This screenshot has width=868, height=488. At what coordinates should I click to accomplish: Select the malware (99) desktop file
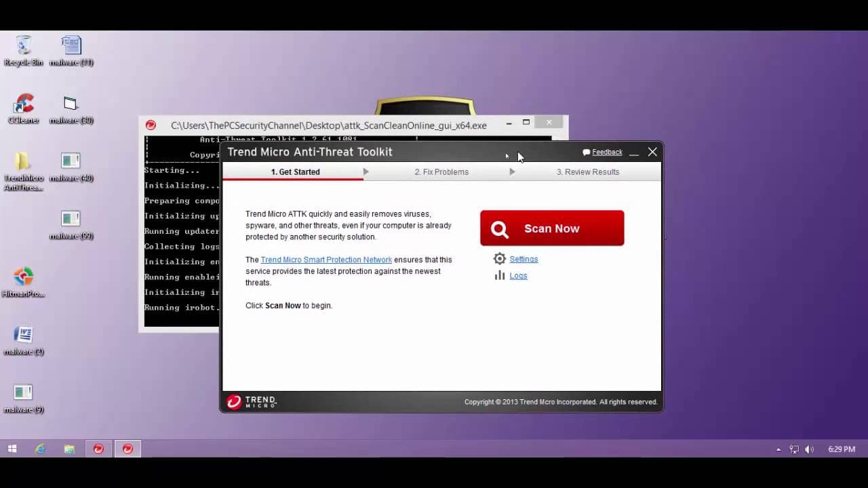pos(71,224)
